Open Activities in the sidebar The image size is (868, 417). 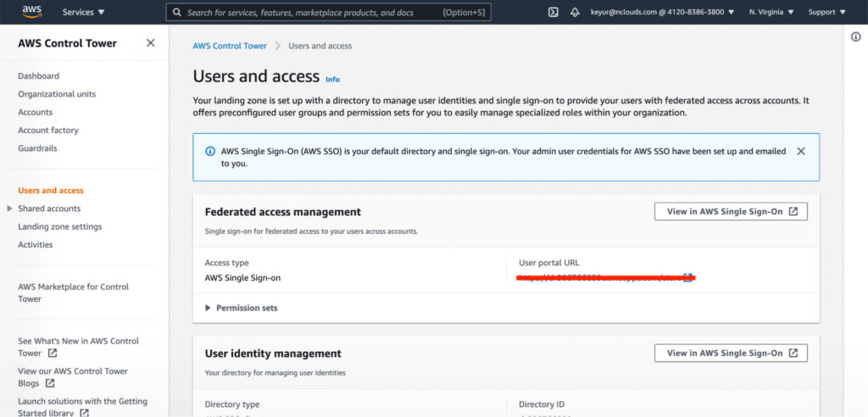tap(35, 245)
